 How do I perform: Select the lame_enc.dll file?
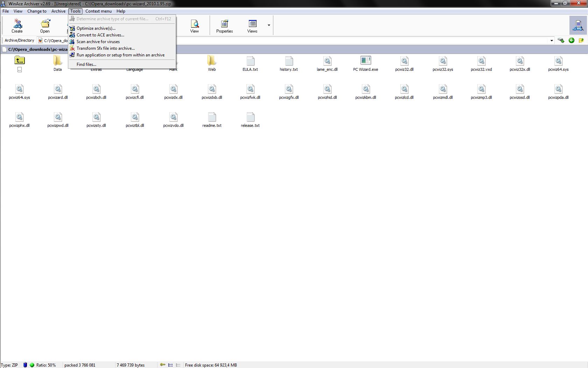327,64
